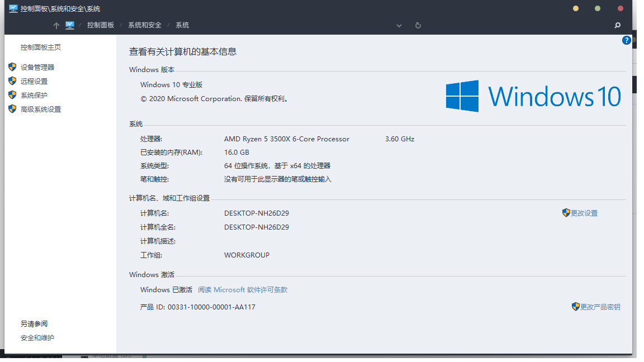Open 远程设置 from the sidebar

tap(34, 81)
